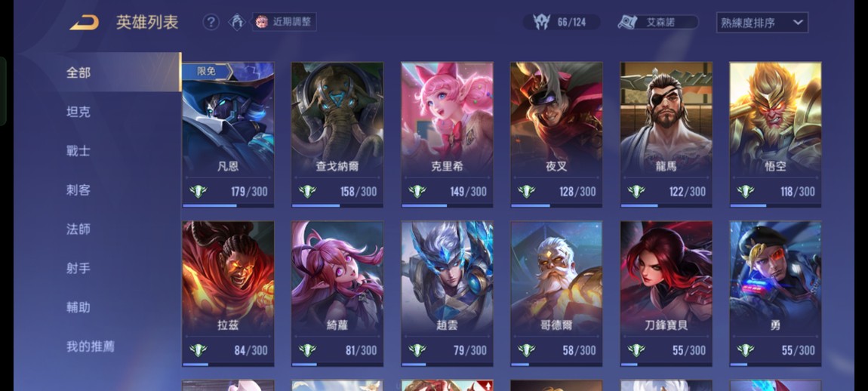Open the 熟練度排序 sorting dropdown
Viewport: 868px width, 391px height.
pyautogui.click(x=762, y=23)
